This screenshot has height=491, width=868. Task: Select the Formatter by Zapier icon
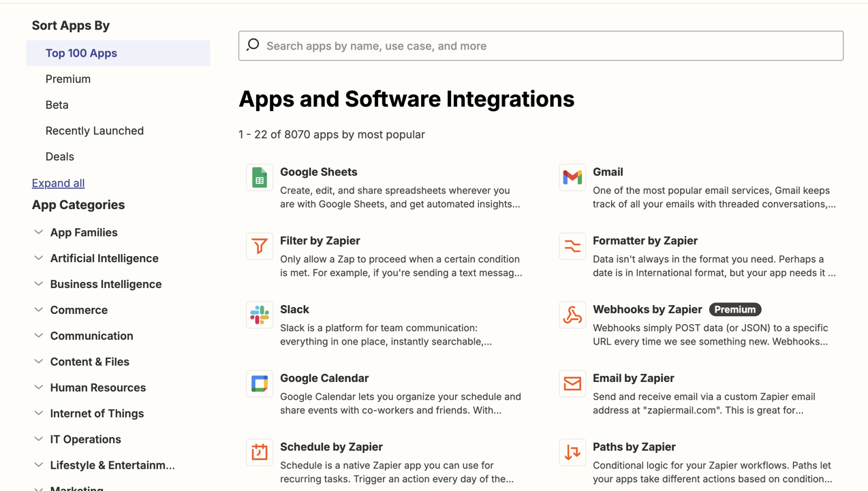572,246
